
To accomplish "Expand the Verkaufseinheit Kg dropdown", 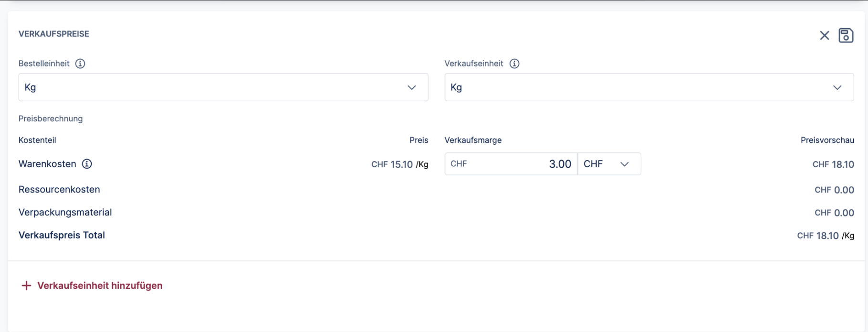I will pos(648,87).
